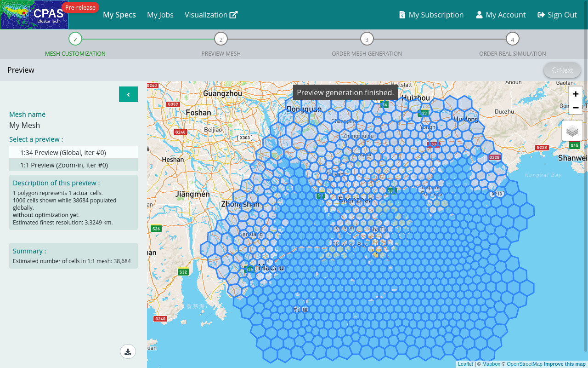Click the Pre-release badge

click(80, 7)
